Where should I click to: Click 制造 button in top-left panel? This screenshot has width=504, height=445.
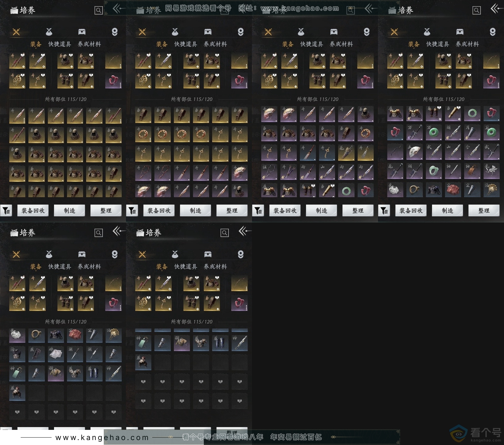pyautogui.click(x=69, y=211)
